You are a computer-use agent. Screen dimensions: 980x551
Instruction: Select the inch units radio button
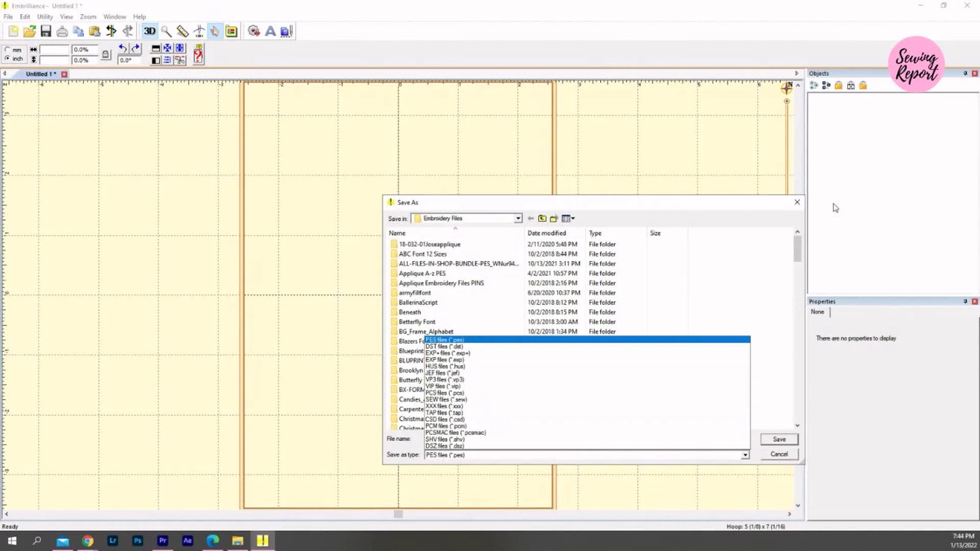click(13, 59)
